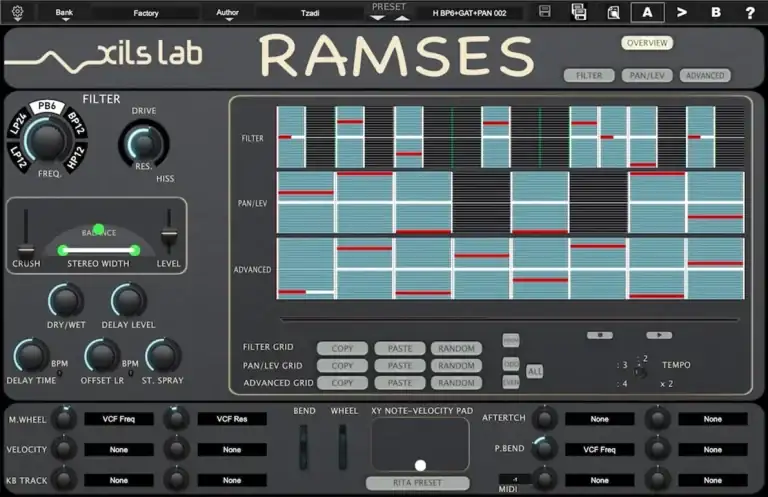
Task: Switch to the FILTER tab
Action: pyautogui.click(x=589, y=75)
